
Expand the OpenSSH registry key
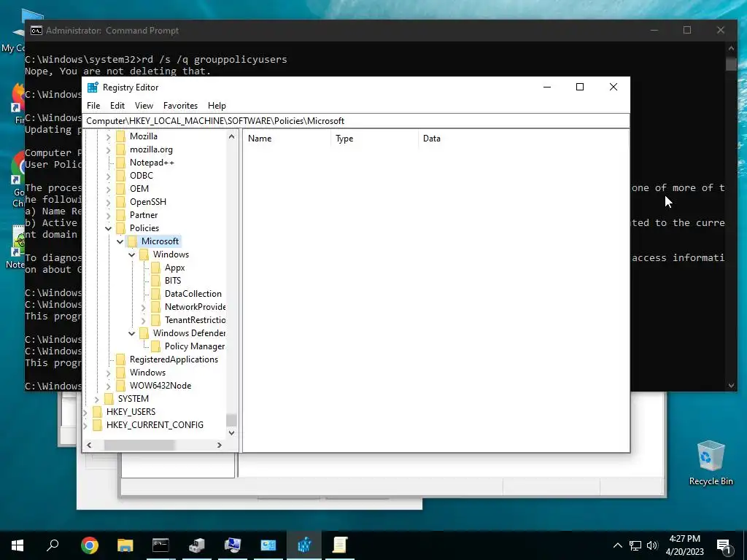point(108,203)
